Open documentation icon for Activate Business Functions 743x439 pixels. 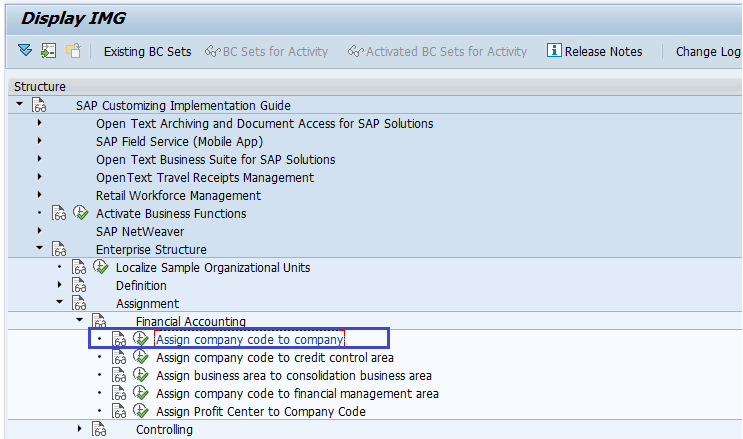[59, 213]
